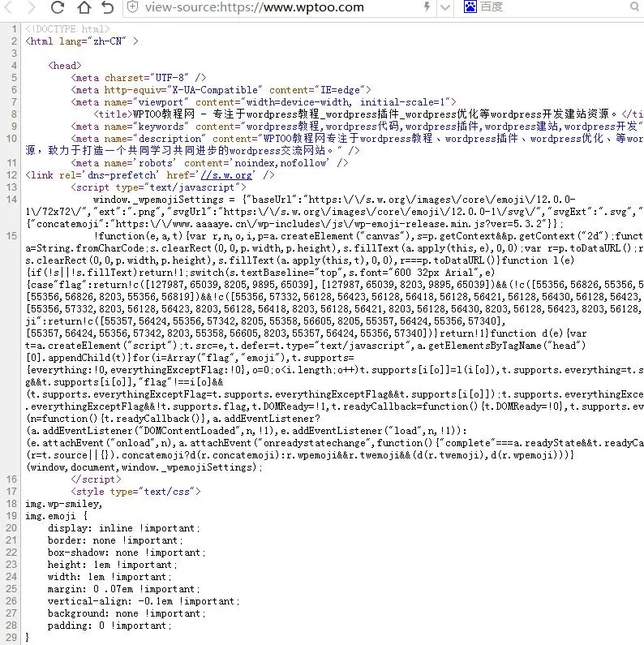Click the margin: 0 .07em !important line
This screenshot has width=644, height=645.
124,589
